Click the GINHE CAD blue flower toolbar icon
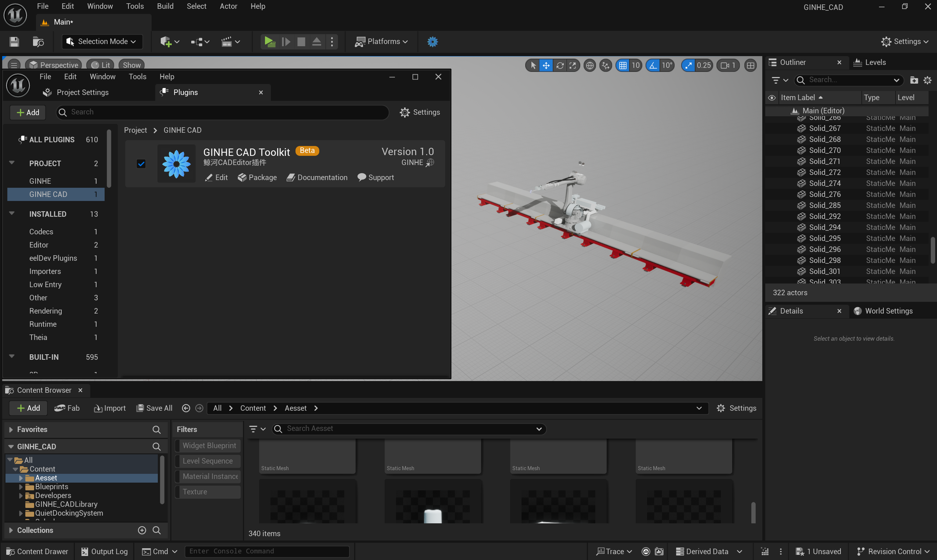 tap(432, 41)
